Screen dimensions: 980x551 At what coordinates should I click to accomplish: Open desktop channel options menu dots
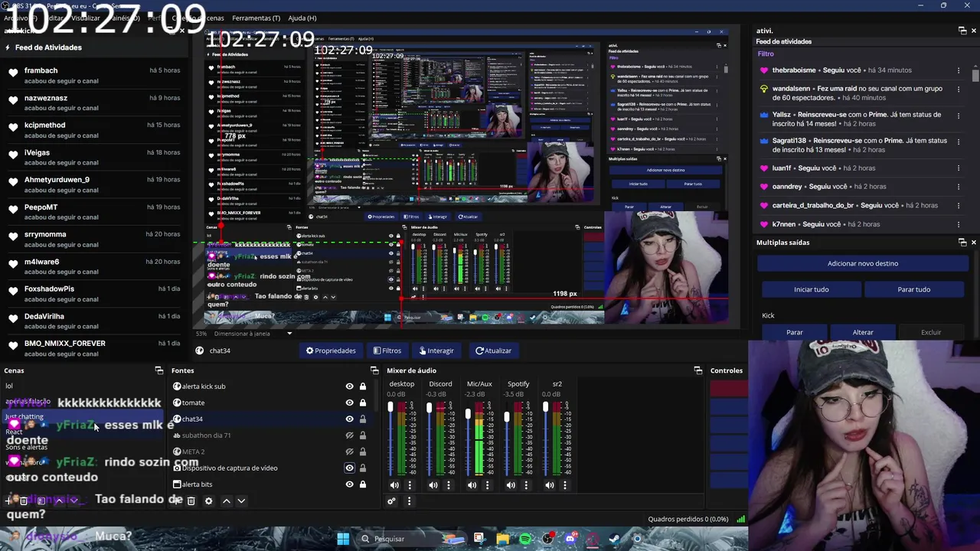(410, 485)
